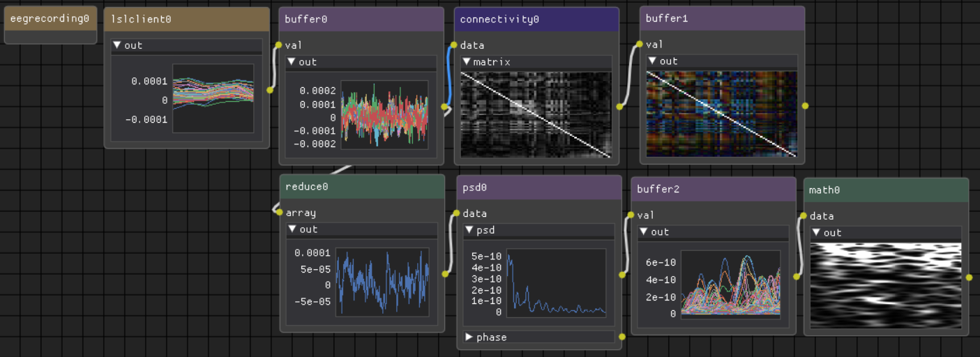Click the buffer0 val input port
The image size is (980, 357).
(278, 45)
